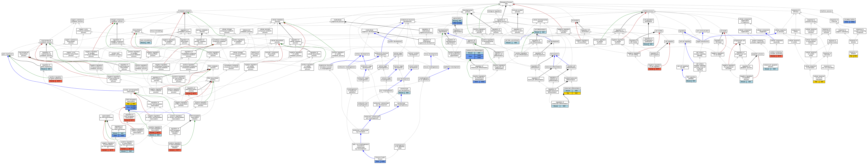
Task: Select the 'RNA metabolic process' node
Action: pos(213,67)
